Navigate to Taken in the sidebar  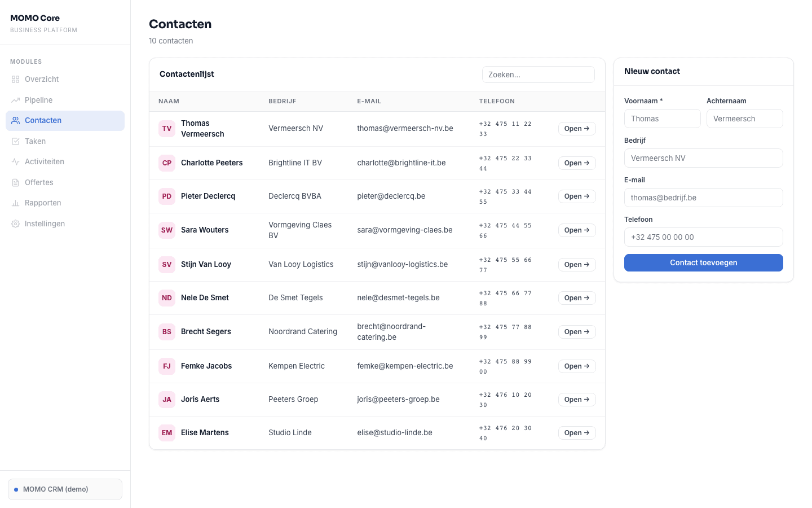35,141
